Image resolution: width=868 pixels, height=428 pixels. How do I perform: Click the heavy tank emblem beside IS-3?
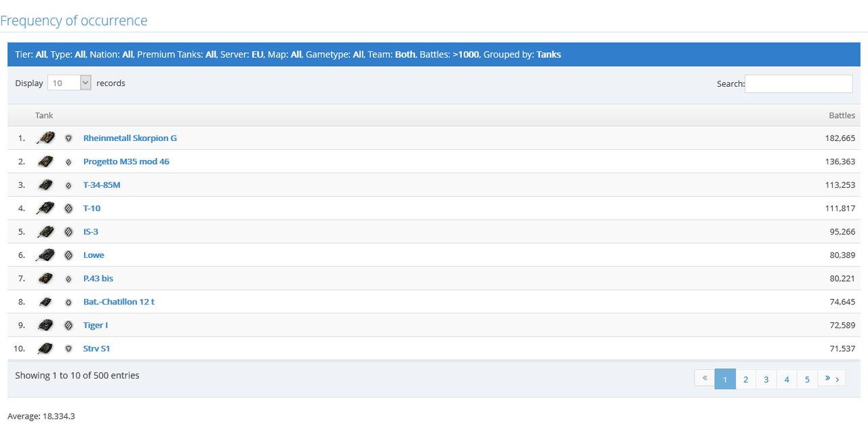click(68, 232)
